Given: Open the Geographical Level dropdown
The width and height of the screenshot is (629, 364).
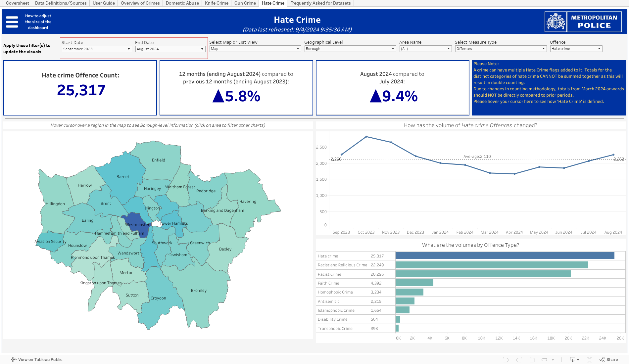Looking at the screenshot, I should (x=350, y=49).
